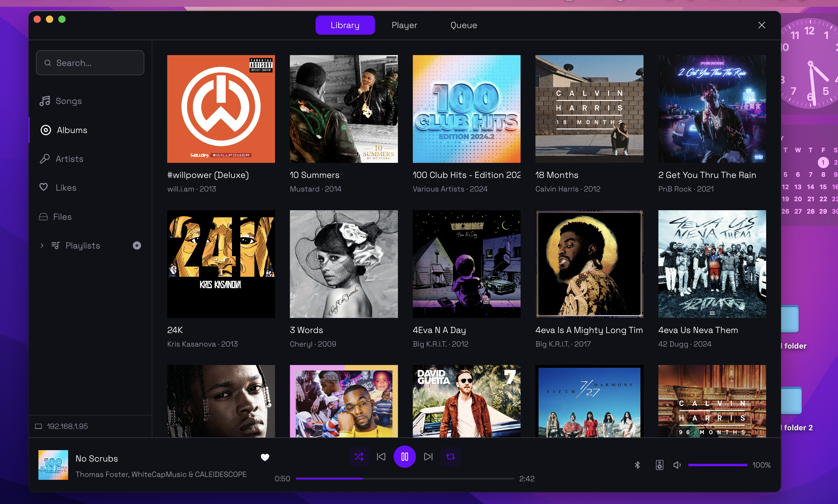The image size is (838, 504).
Task: Open the 100 Club Hits album cover
Action: (x=467, y=109)
